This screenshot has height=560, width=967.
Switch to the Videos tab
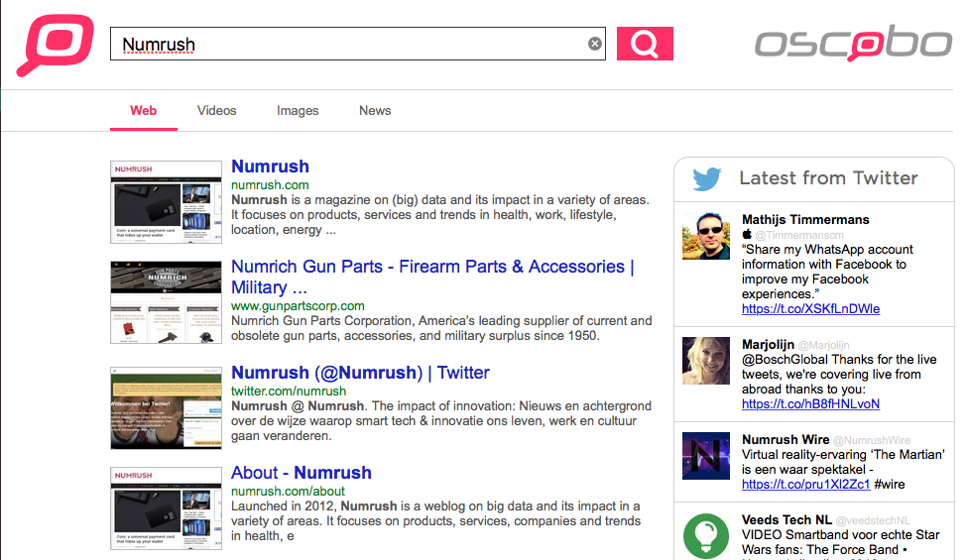click(x=216, y=111)
